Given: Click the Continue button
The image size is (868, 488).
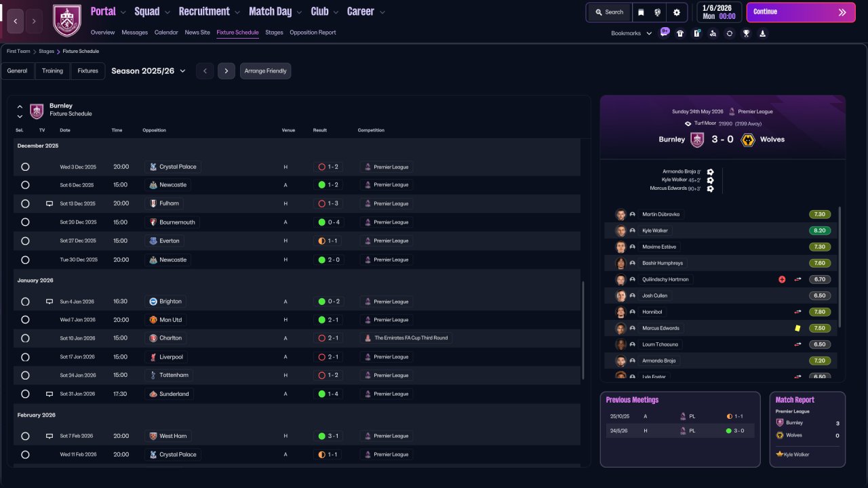Looking at the screenshot, I should (x=801, y=12).
